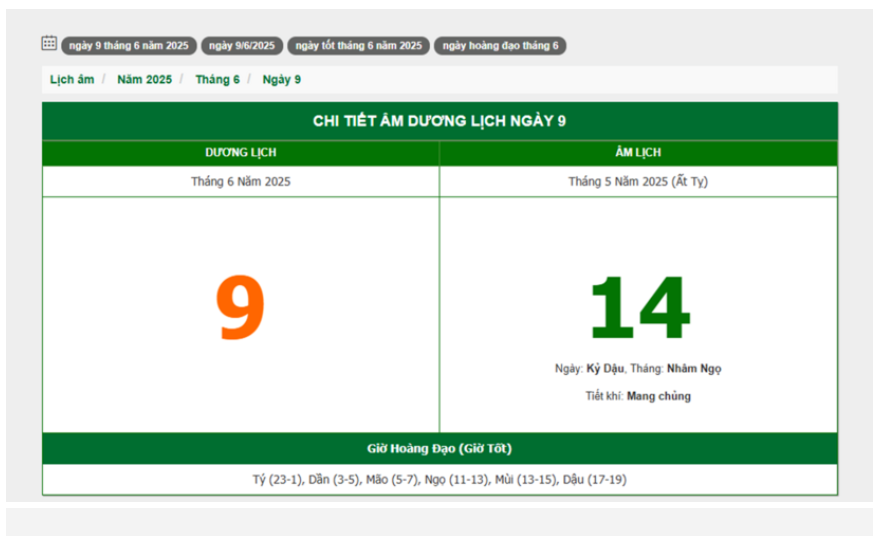Navigate to 'Tháng 6' breadcrumb
889x536 pixels.
point(217,80)
